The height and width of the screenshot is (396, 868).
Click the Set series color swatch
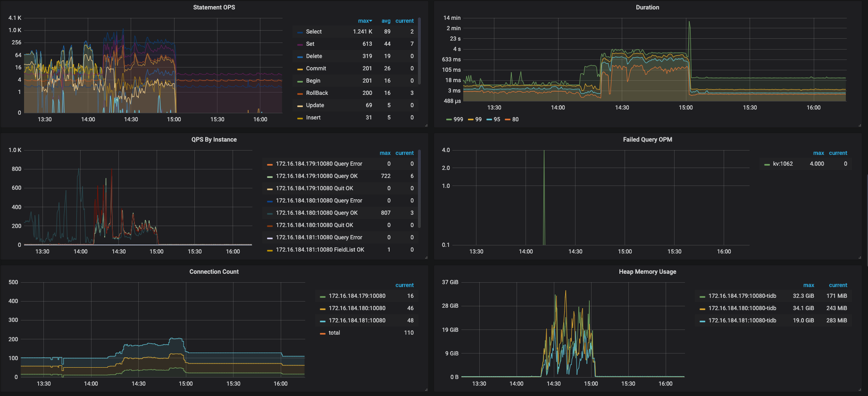300,44
